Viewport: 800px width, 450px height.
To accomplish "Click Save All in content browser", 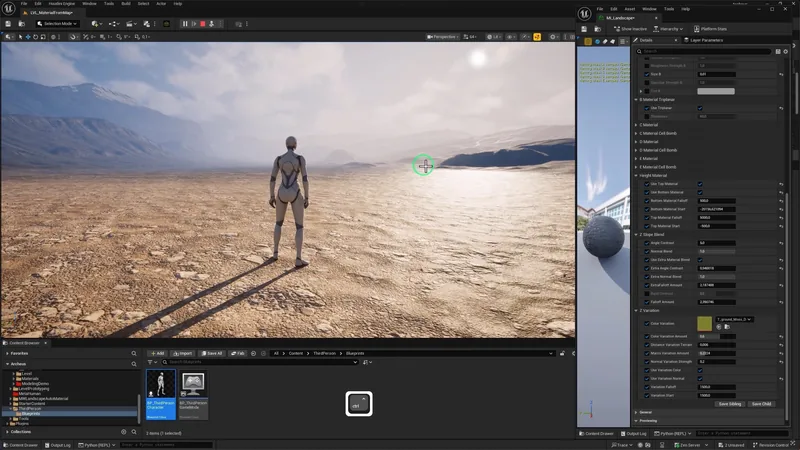I will click(212, 354).
